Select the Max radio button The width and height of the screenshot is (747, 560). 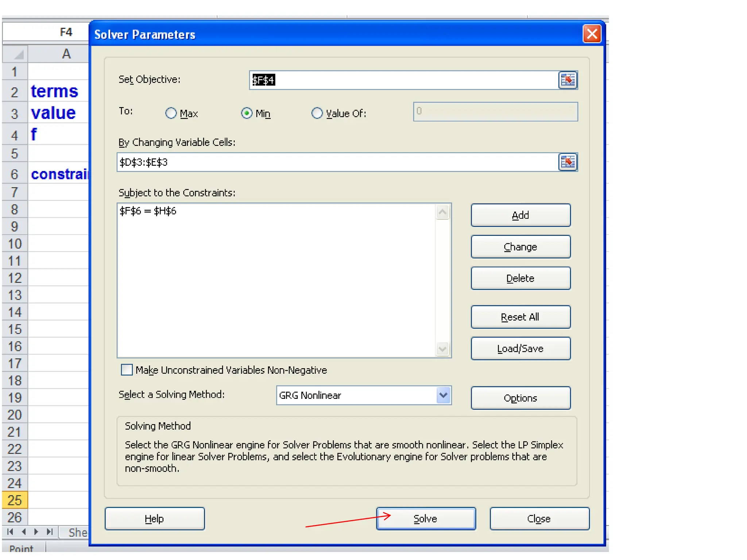[171, 113]
